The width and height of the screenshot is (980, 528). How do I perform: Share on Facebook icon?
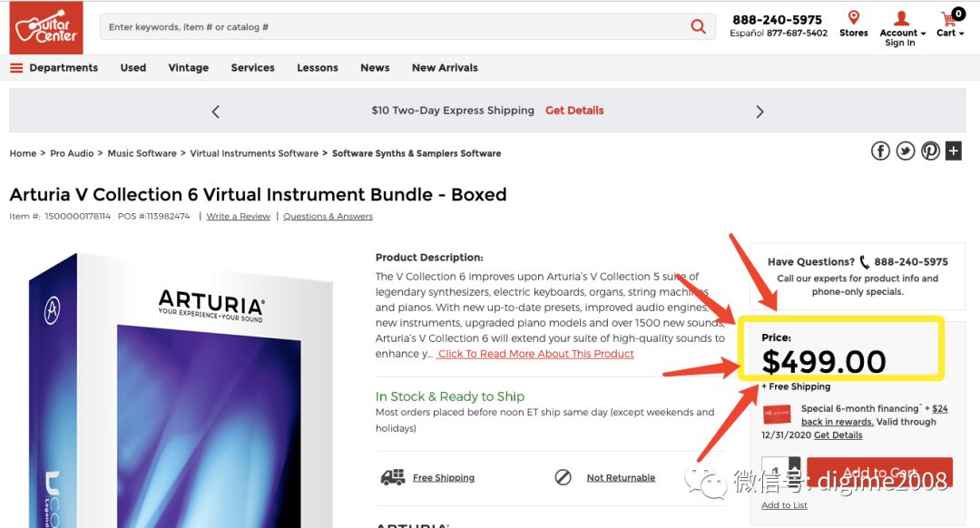point(880,151)
